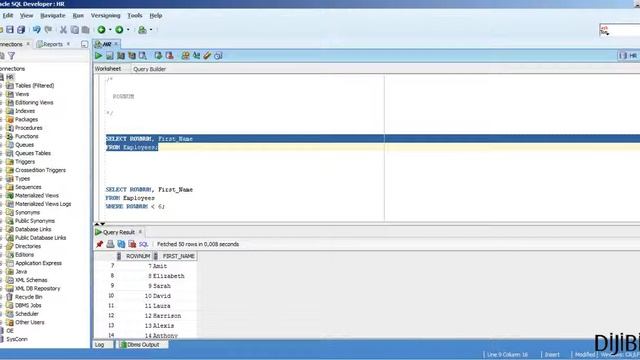The image size is (640, 360).
Task: Click the WHERE ROWNUM < 6 line
Action: pos(135,207)
